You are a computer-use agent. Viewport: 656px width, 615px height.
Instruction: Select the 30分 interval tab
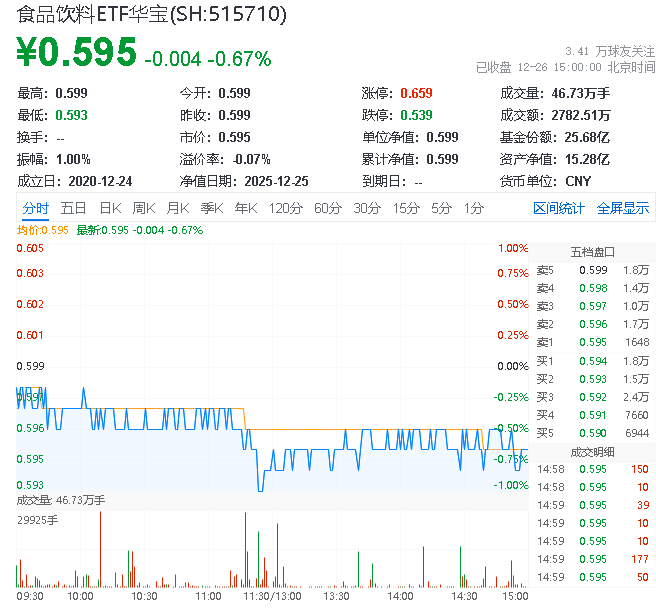pos(367,208)
